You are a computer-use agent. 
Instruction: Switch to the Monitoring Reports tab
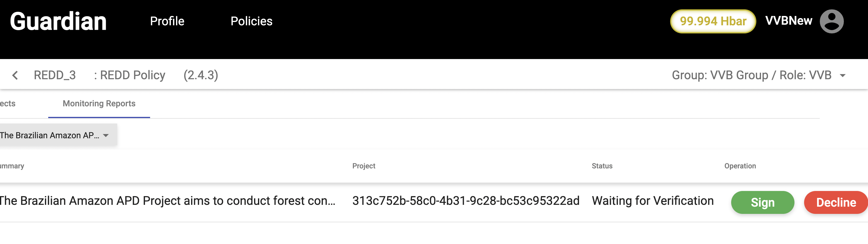(99, 103)
